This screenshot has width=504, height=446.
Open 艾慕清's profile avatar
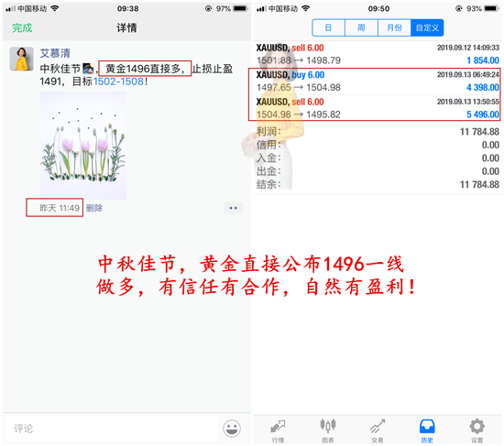tap(22, 59)
